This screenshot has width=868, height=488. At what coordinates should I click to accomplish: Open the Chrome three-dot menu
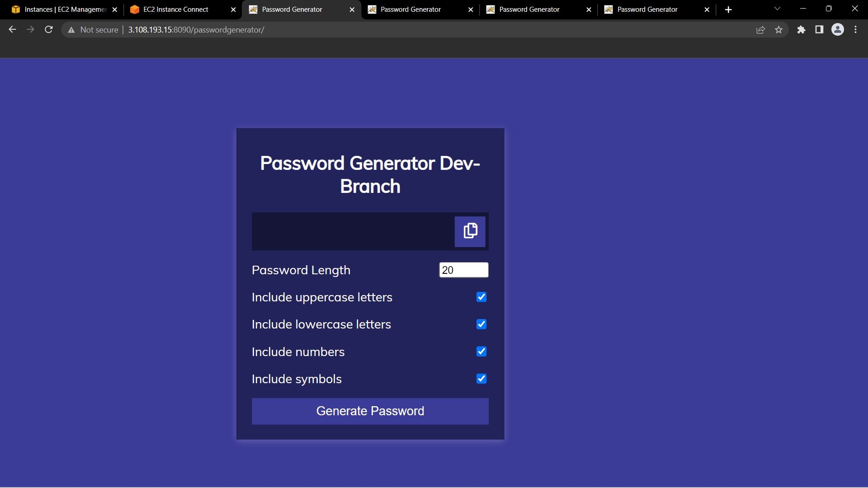pos(855,30)
